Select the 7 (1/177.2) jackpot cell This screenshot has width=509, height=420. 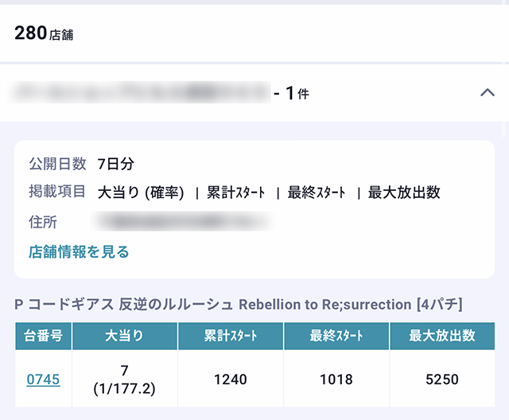pos(124,380)
